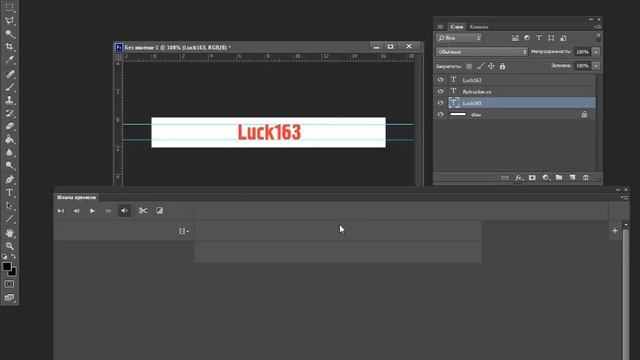Switch to the Слои (Layers) tab
This screenshot has height=360, width=640.
(x=457, y=27)
